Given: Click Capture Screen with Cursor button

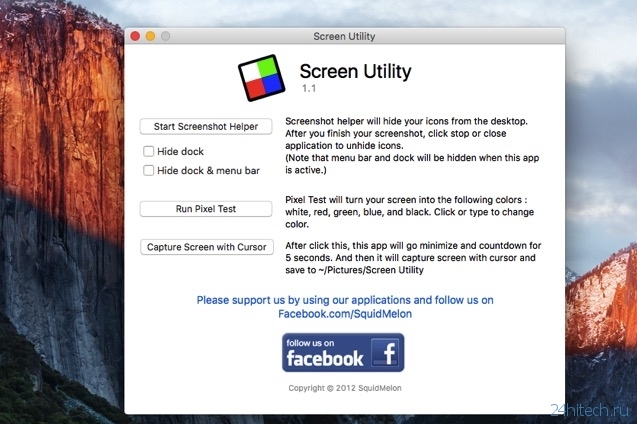Looking at the screenshot, I should point(206,247).
